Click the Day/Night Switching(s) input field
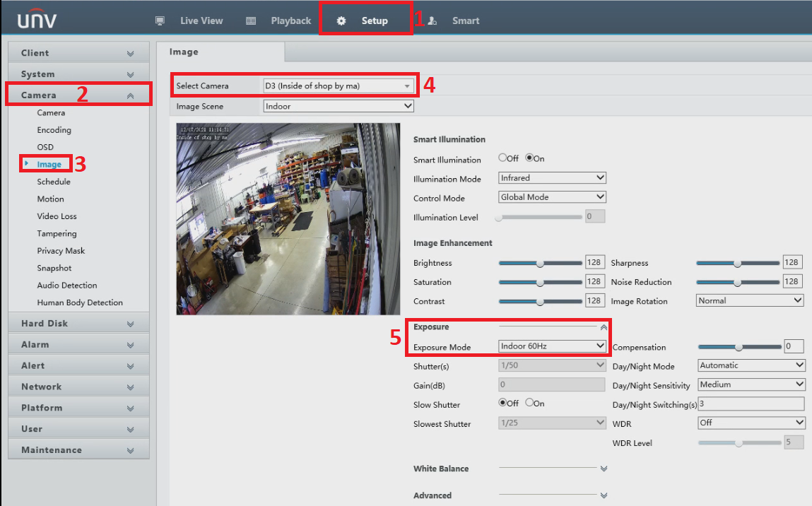 click(x=751, y=404)
